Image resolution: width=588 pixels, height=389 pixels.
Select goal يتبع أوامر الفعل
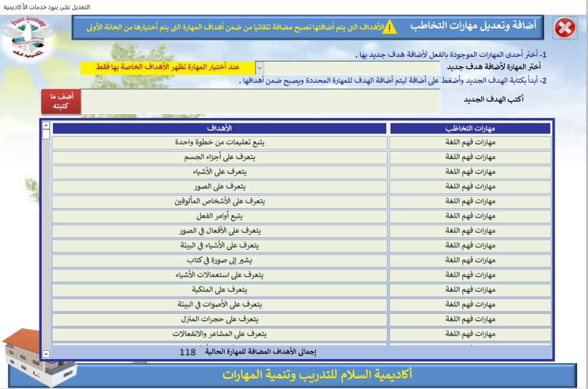point(219,216)
